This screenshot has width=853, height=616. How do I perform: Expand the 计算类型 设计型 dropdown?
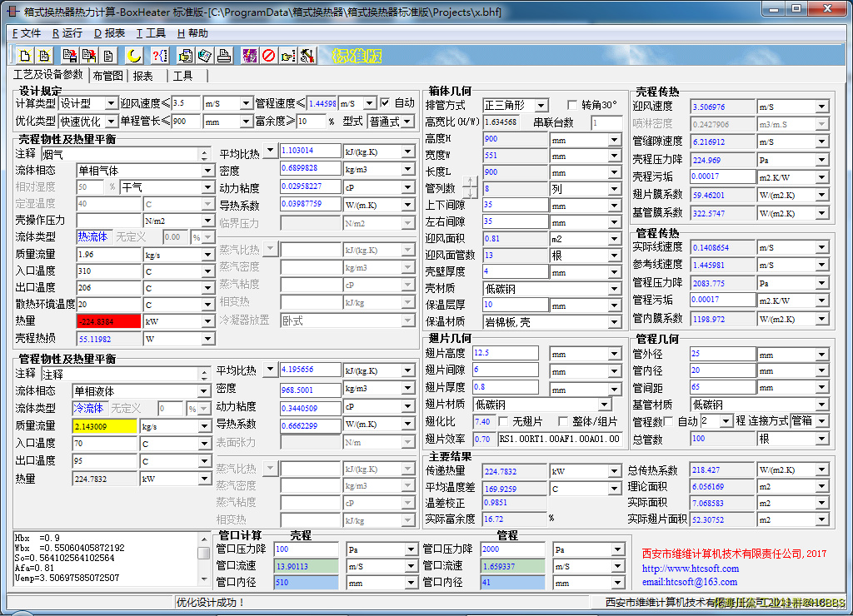click(111, 103)
